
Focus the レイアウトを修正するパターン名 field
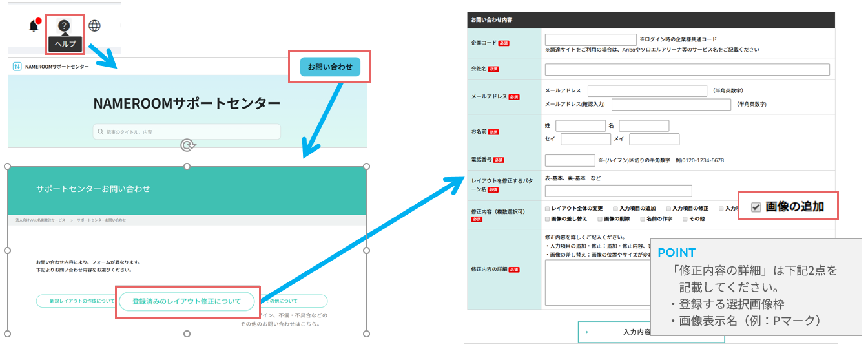pos(618,191)
